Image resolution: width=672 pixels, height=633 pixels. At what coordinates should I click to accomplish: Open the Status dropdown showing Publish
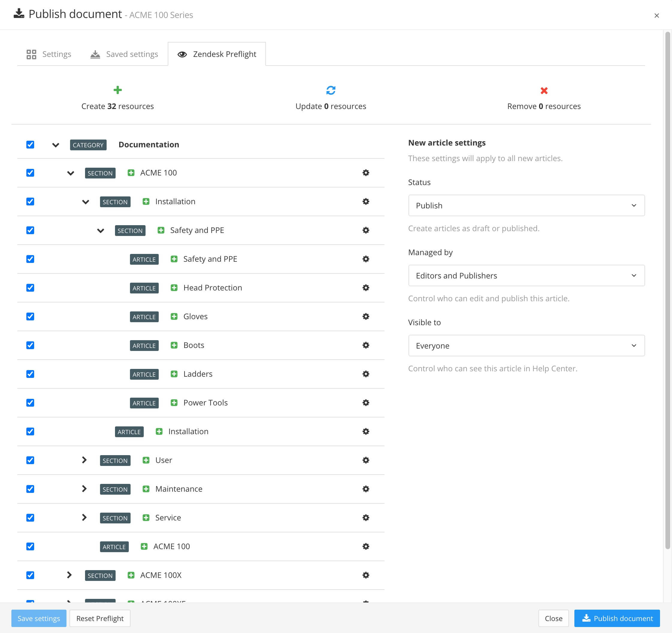point(526,205)
